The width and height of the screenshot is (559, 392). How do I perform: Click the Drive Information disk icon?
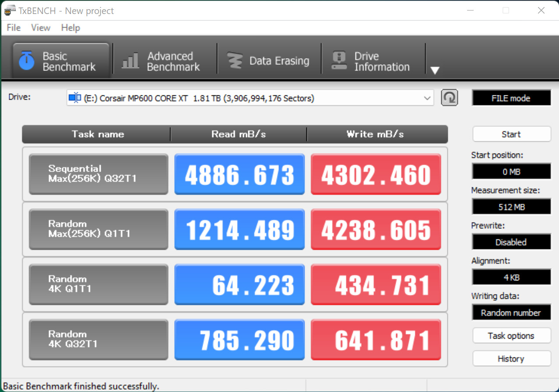[x=339, y=61]
